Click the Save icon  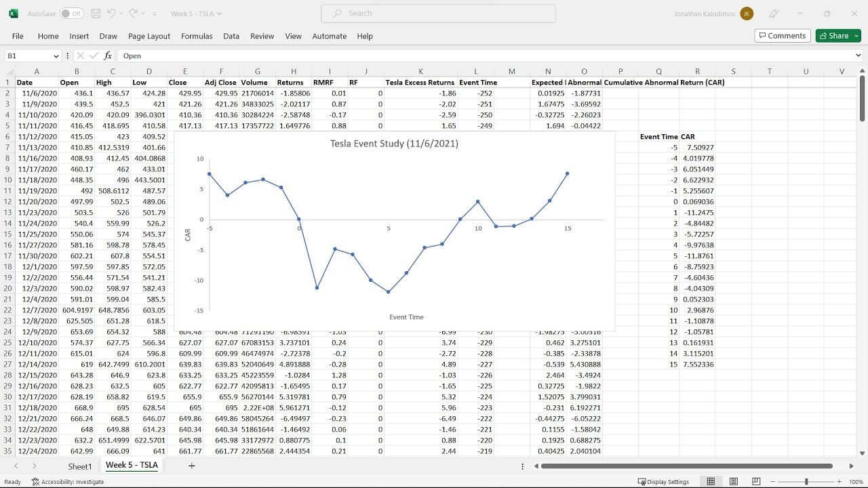point(96,14)
